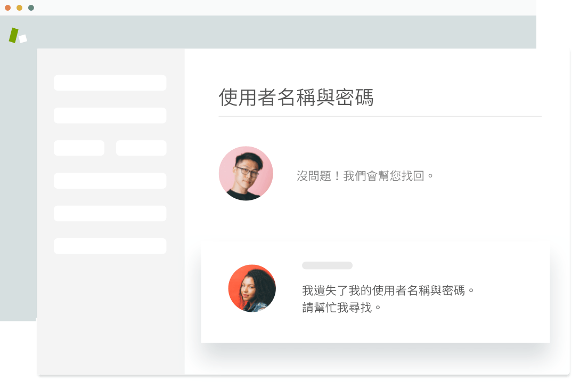Click the green logo icon
The height and width of the screenshot is (388, 588).
click(18, 36)
